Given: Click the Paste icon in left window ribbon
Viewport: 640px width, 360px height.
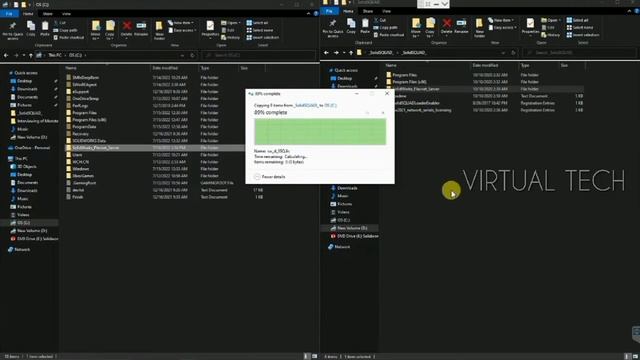Looking at the screenshot, I should 45,29.
